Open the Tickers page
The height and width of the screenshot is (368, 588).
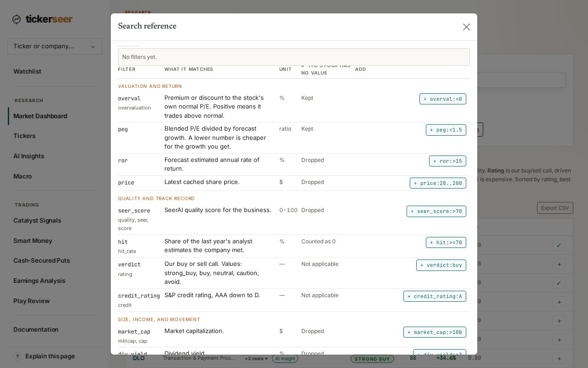click(x=24, y=136)
